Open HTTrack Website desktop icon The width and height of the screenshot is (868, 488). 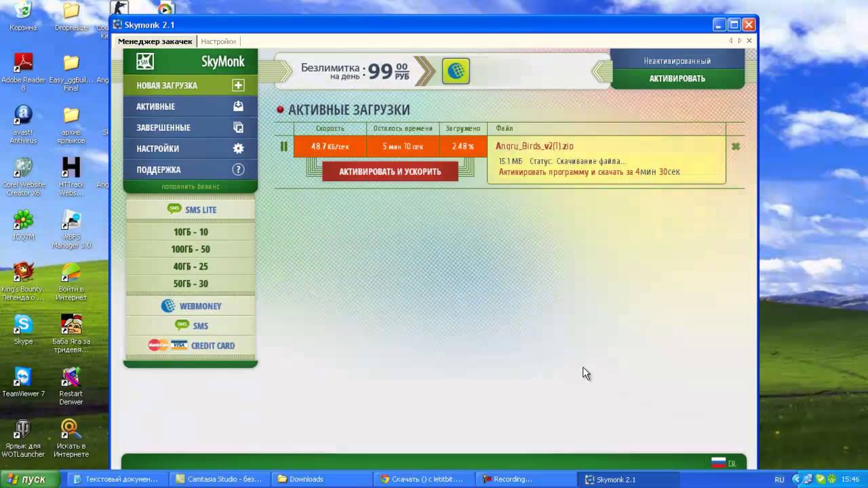(71, 177)
